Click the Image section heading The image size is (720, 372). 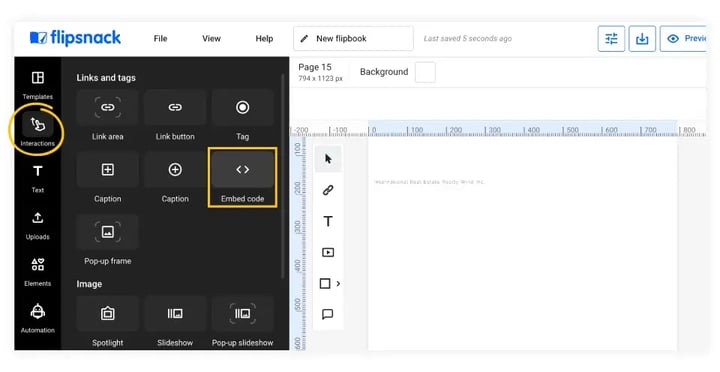(x=89, y=284)
